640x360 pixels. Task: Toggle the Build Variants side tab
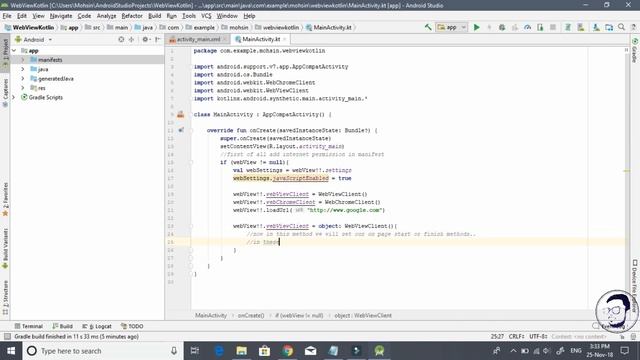pos(5,249)
